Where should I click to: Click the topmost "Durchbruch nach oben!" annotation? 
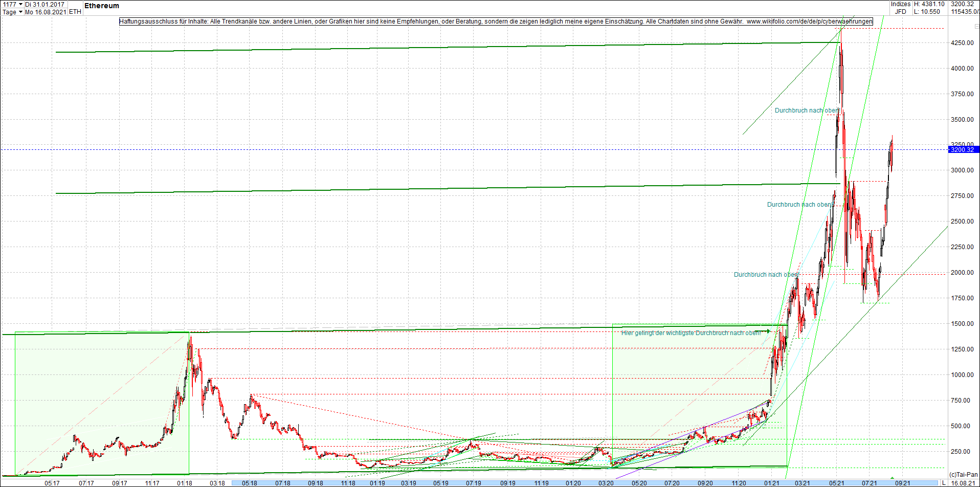coord(807,110)
